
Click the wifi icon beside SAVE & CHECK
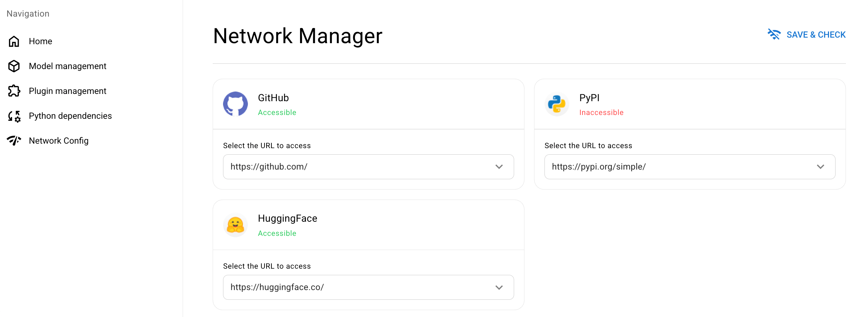pyautogui.click(x=773, y=34)
